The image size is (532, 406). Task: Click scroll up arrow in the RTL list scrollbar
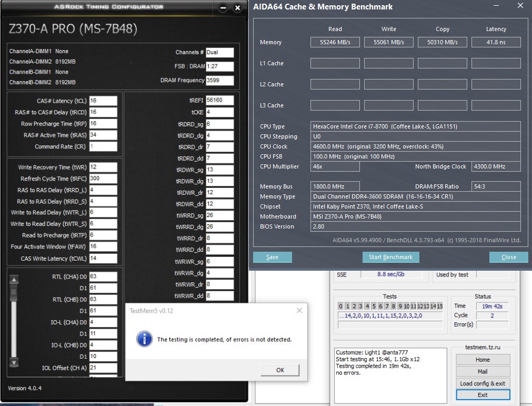tap(14, 280)
